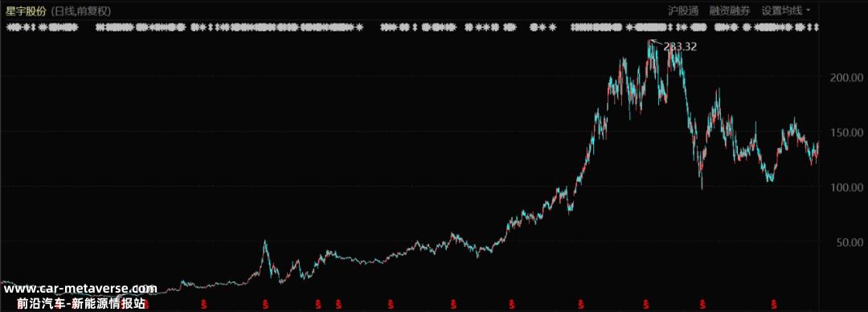Click the 100.00 price axis label

pyautogui.click(x=846, y=188)
